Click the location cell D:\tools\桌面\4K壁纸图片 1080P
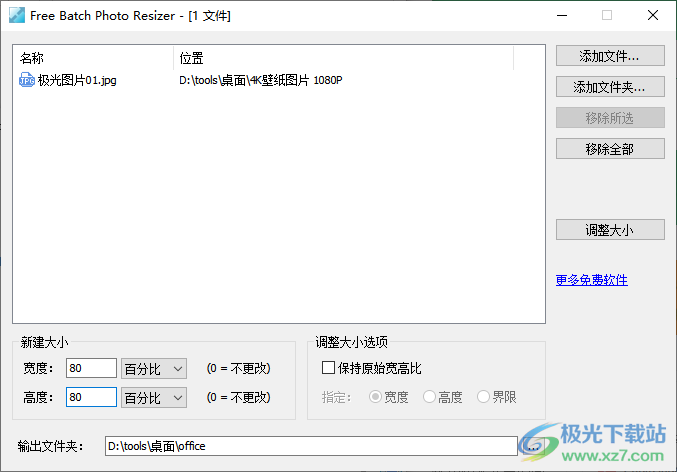 click(260, 80)
